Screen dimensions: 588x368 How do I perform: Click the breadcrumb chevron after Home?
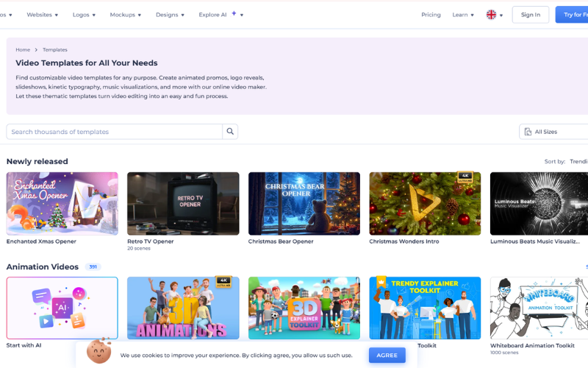(x=36, y=49)
